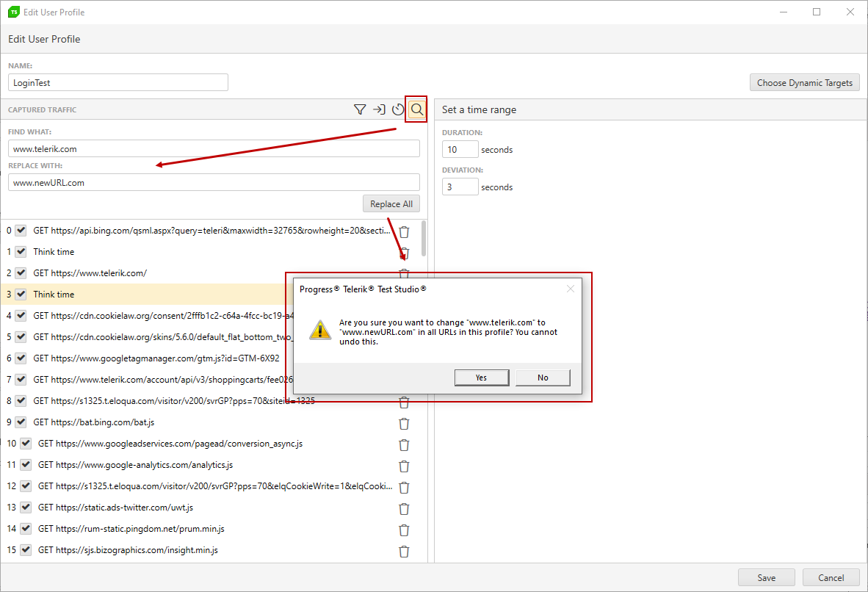Uncheck row 3 Think time checkbox
This screenshot has height=592, width=868.
21,294
